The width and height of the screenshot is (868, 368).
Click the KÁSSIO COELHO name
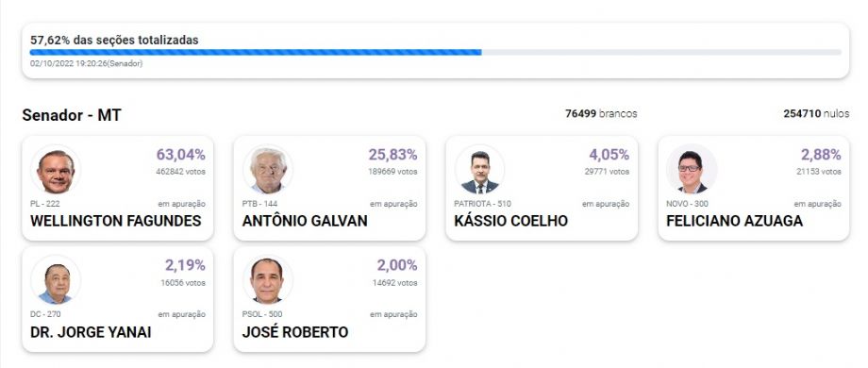[x=511, y=222]
